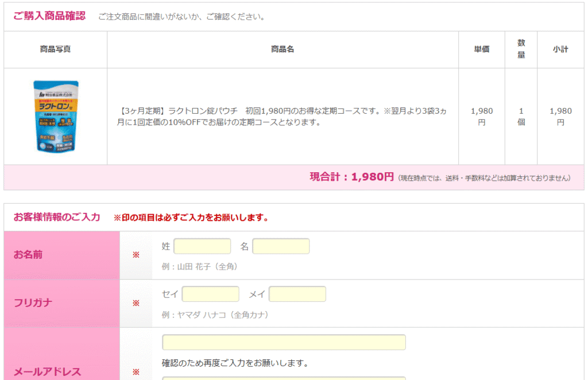
Task: Click the 単価 column header
Action: (x=481, y=49)
